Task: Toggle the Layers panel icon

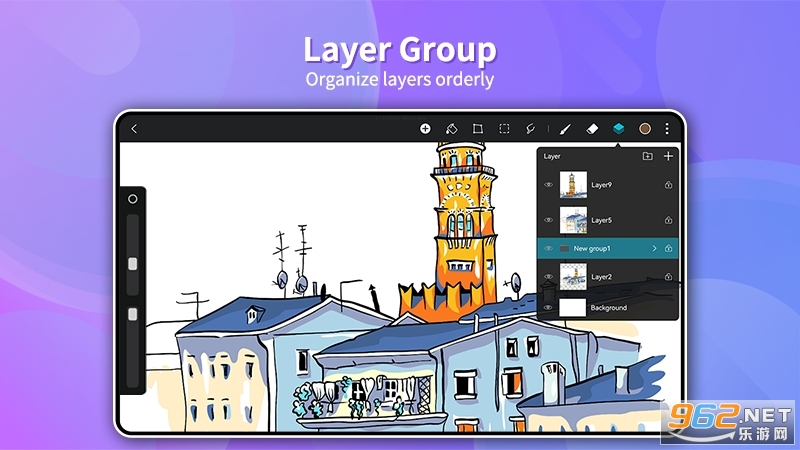Action: (x=618, y=129)
